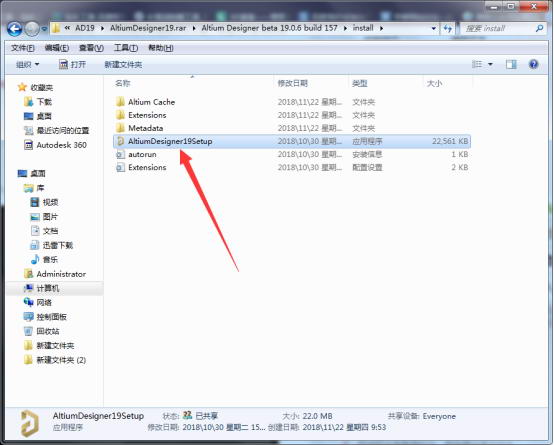The image size is (554, 445).
Task: Open the 查看(V) menu
Action: coord(91,48)
